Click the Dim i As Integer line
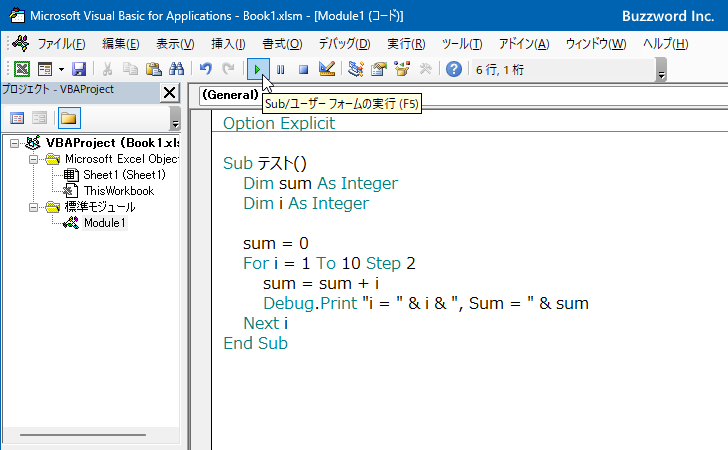This screenshot has width=728, height=450. coord(306,203)
